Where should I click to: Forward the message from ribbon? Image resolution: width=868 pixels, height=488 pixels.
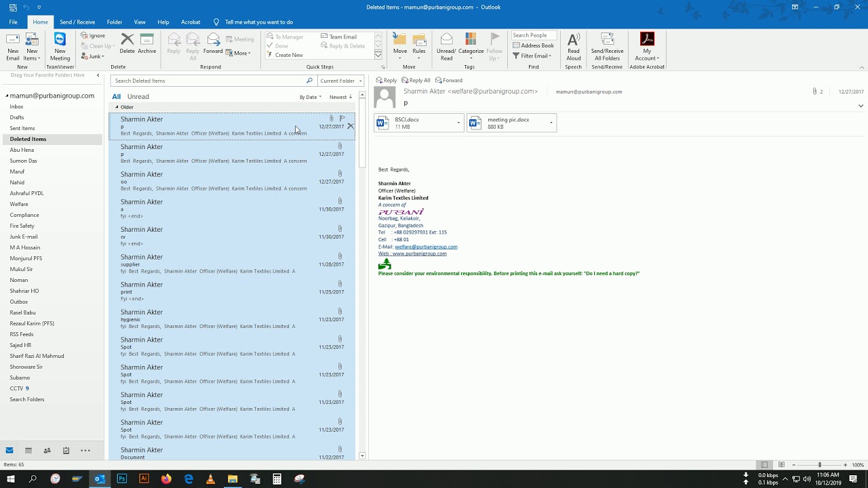[x=213, y=44]
